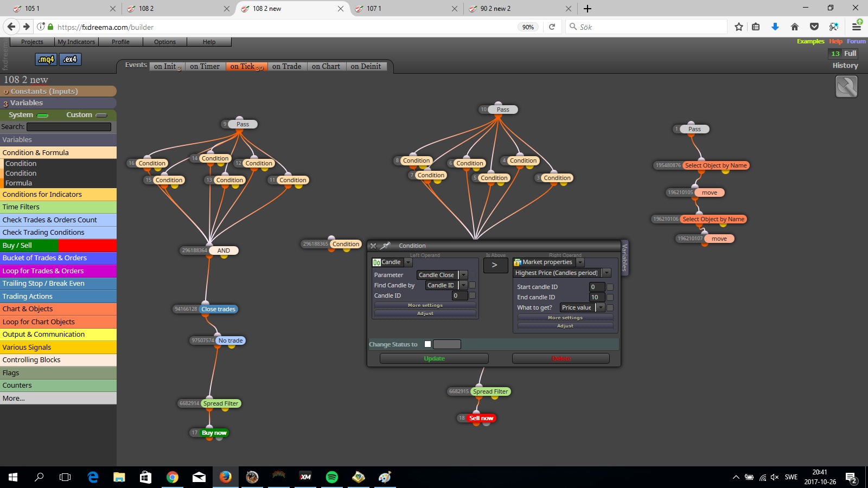Export the project as .mq4
This screenshot has width=868, height=488.
pos(46,59)
